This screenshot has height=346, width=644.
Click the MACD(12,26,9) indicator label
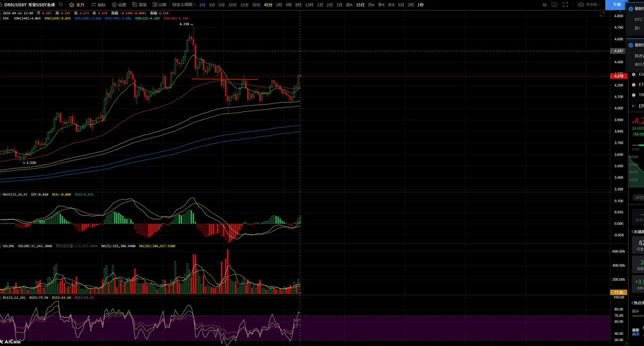click(x=15, y=195)
